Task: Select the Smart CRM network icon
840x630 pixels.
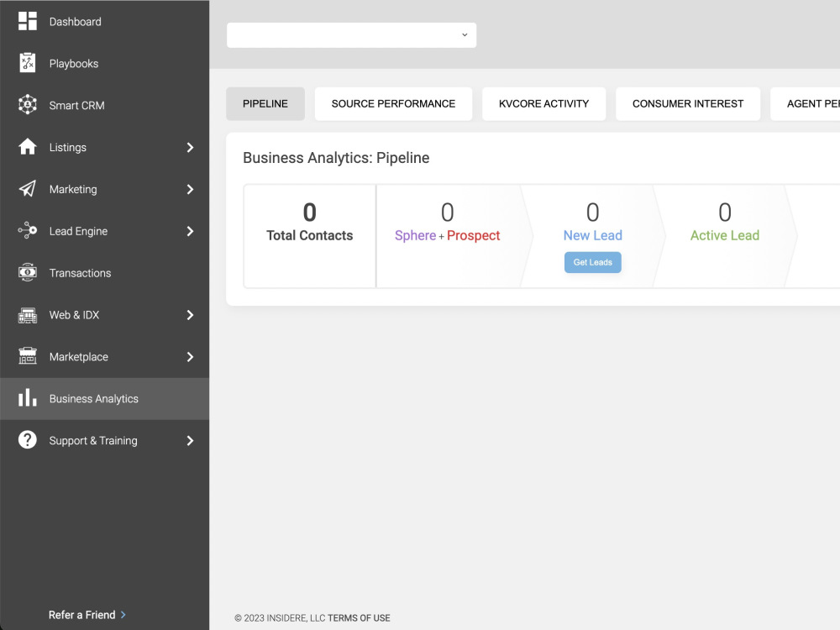Action: pos(28,105)
